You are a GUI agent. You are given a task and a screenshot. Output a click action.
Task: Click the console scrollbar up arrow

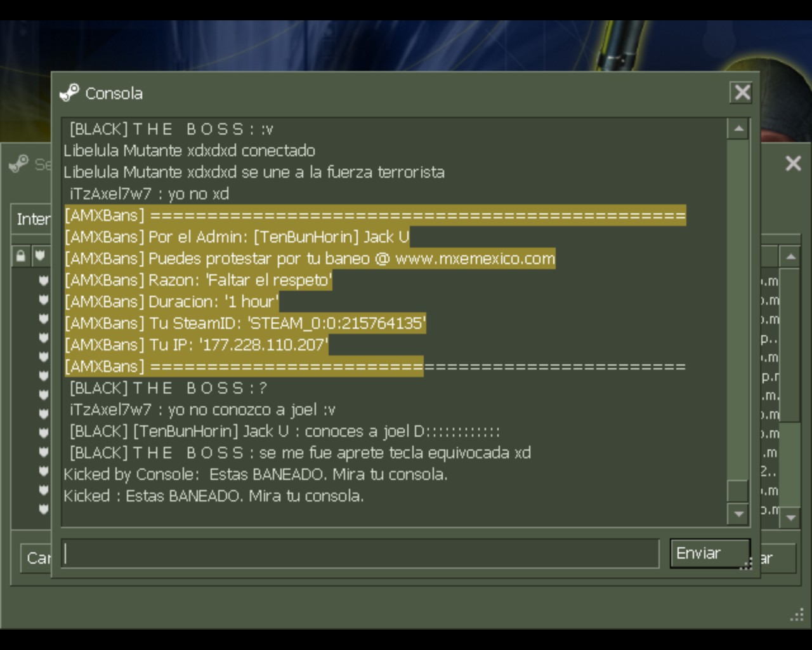tap(738, 129)
